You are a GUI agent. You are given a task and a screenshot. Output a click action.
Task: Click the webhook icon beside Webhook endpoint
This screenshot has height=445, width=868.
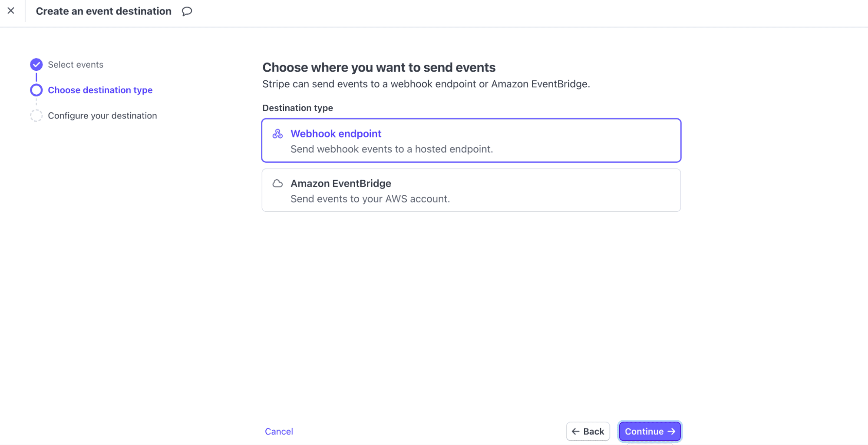tap(277, 134)
